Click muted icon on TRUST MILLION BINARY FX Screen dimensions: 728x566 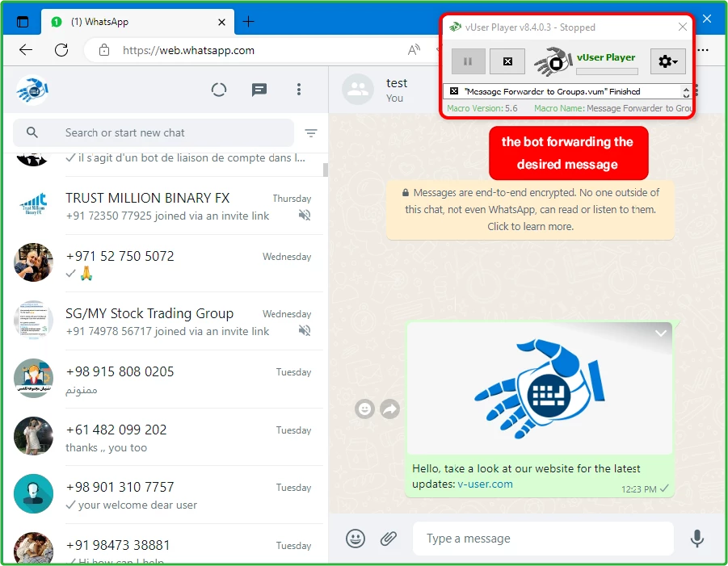click(x=305, y=216)
